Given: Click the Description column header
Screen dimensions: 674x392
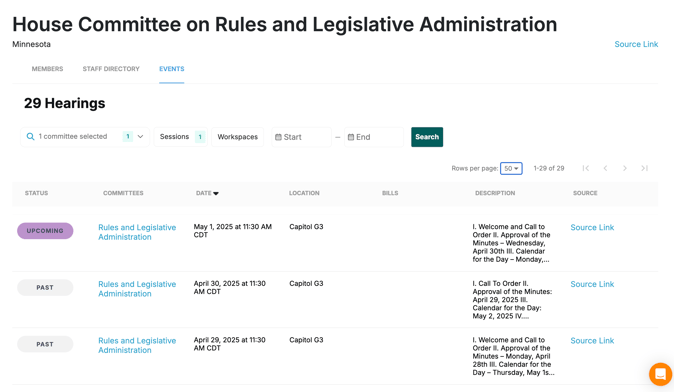Looking at the screenshot, I should coord(495,193).
